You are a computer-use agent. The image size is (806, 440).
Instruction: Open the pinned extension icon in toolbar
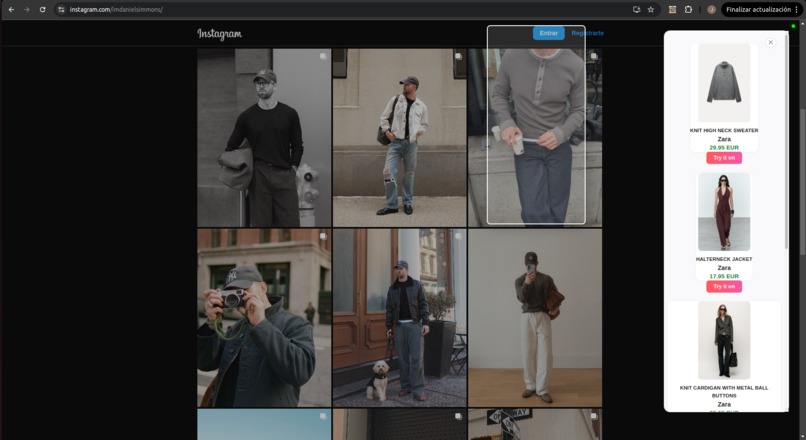pos(672,9)
